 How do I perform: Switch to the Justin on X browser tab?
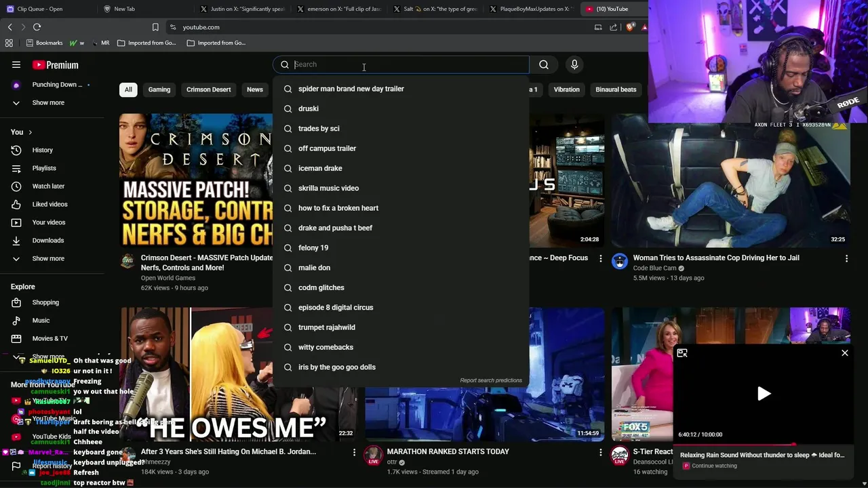click(x=244, y=9)
